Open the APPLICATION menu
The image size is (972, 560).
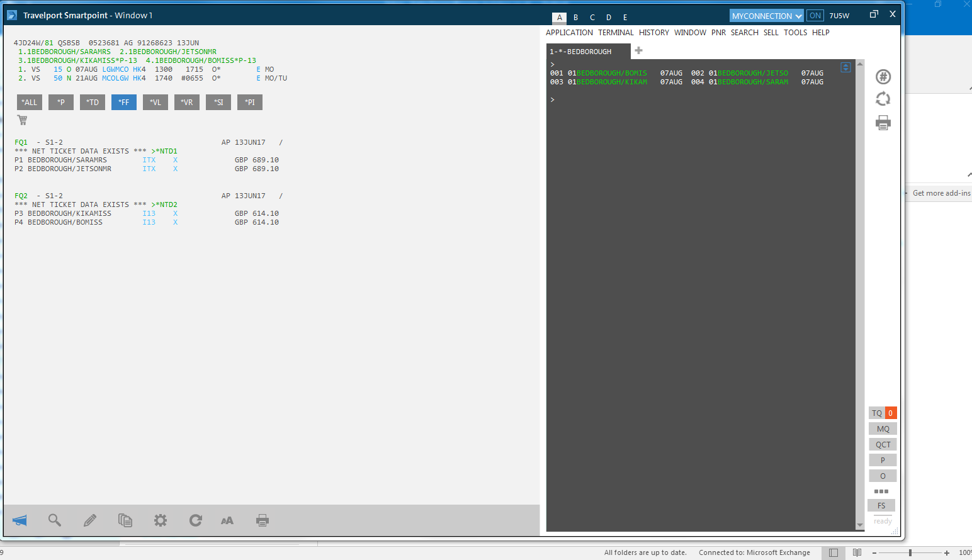click(569, 33)
